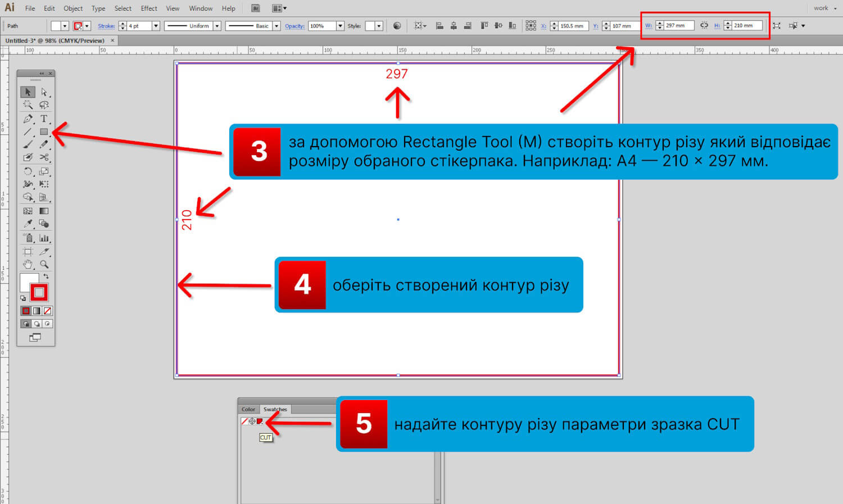
Task: Set paint mode to Gradient
Action: pos(37,311)
